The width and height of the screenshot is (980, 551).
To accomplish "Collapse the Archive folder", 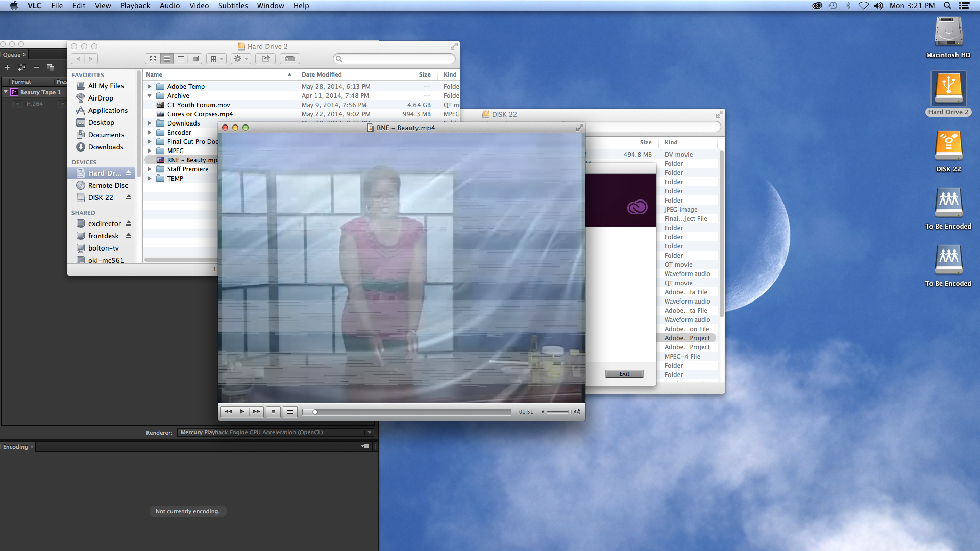I will 150,96.
